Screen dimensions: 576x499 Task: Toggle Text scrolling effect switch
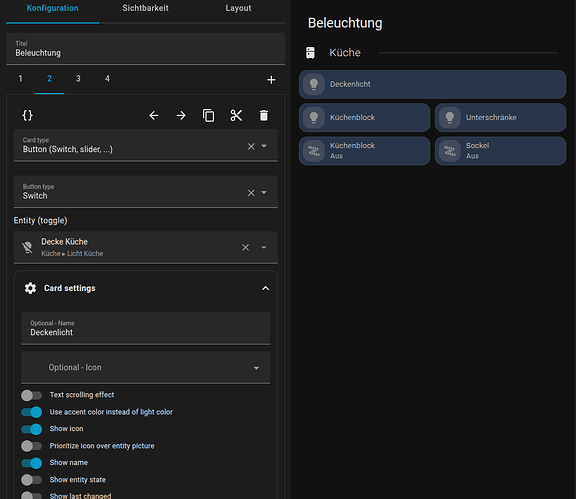click(x=32, y=395)
